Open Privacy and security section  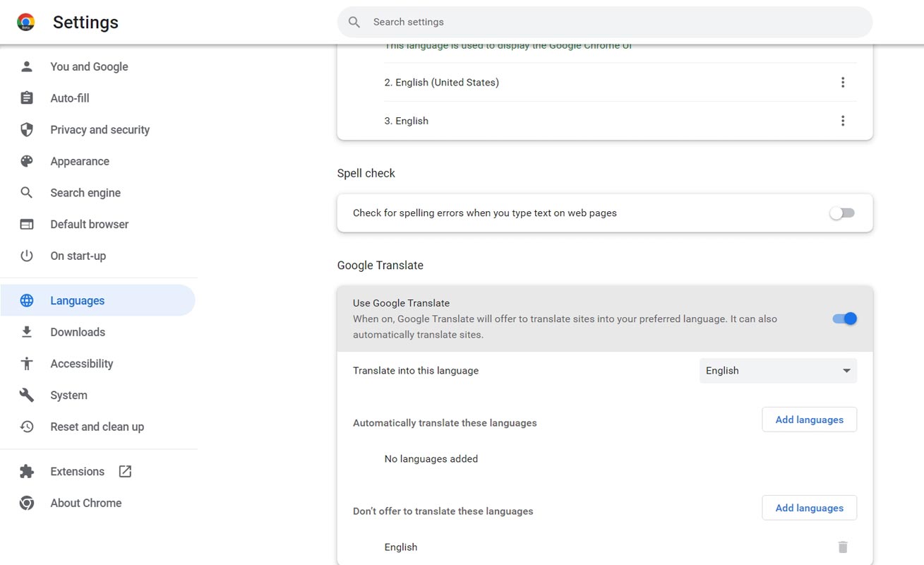click(x=99, y=129)
